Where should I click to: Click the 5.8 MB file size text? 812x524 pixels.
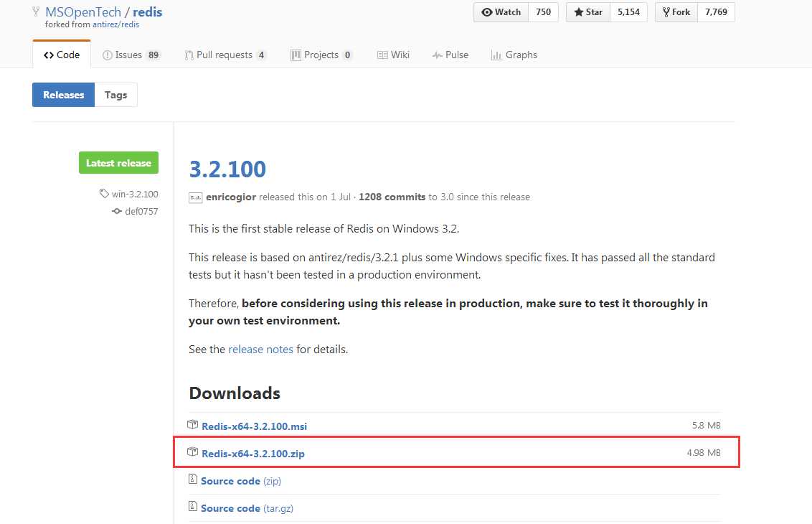click(x=707, y=426)
